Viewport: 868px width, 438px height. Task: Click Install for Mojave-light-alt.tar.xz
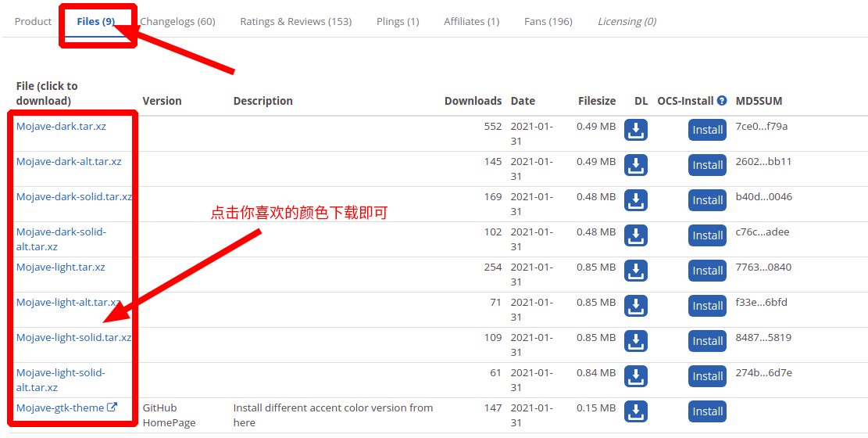point(708,306)
